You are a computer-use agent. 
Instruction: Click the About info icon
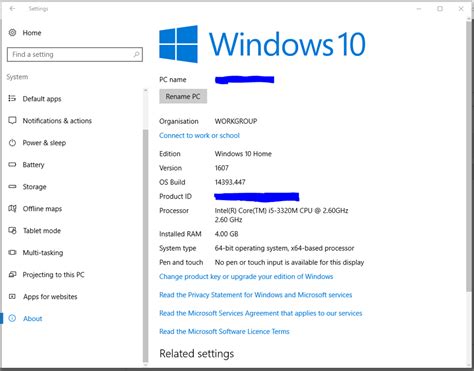[x=12, y=318]
